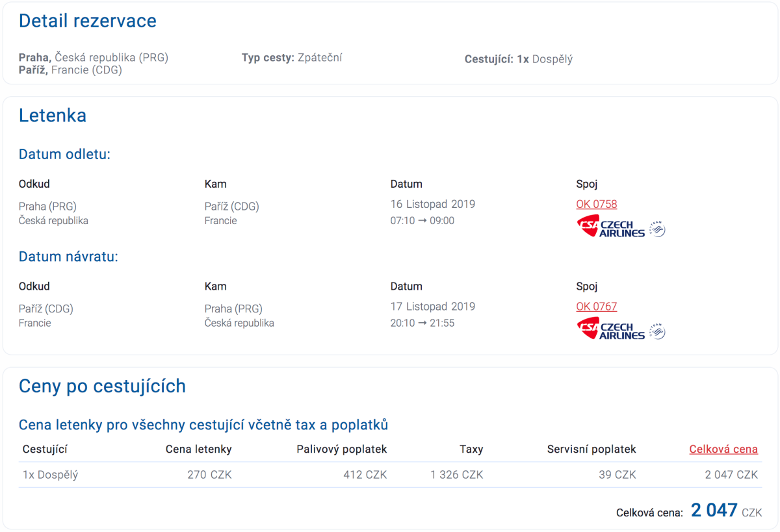Click SkyTeam emblem beside return flight logo
This screenshot has width=780, height=532.
(x=658, y=331)
